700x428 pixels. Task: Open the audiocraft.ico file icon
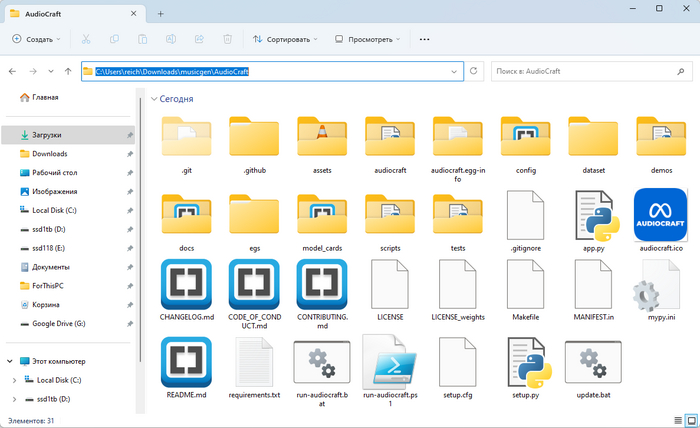(x=660, y=214)
